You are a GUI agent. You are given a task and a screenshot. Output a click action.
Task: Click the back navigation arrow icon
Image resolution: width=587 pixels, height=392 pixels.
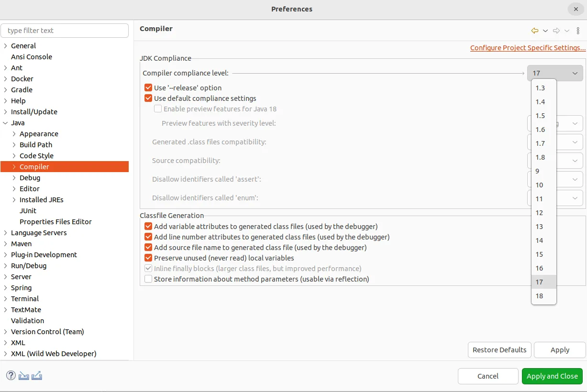point(534,31)
